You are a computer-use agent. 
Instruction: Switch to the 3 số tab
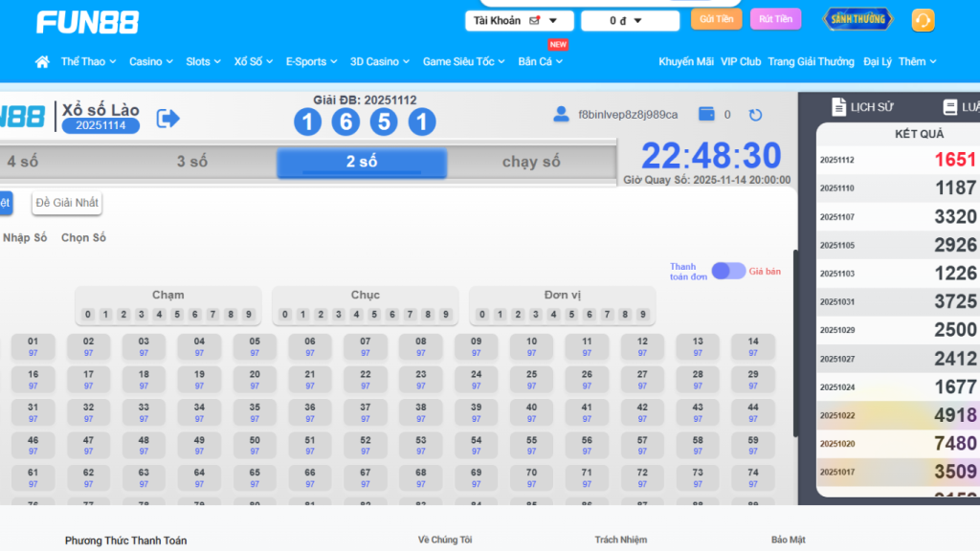(x=191, y=162)
